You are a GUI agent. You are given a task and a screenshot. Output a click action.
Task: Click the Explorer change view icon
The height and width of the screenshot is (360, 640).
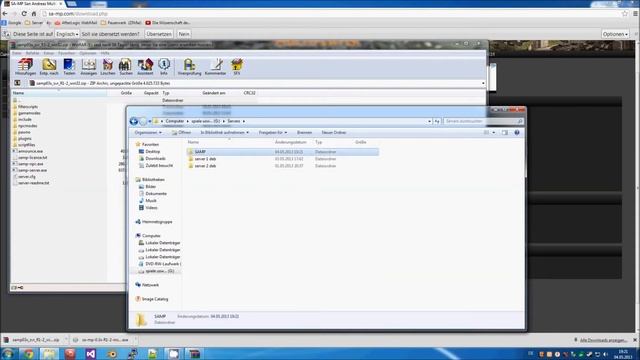487,133
